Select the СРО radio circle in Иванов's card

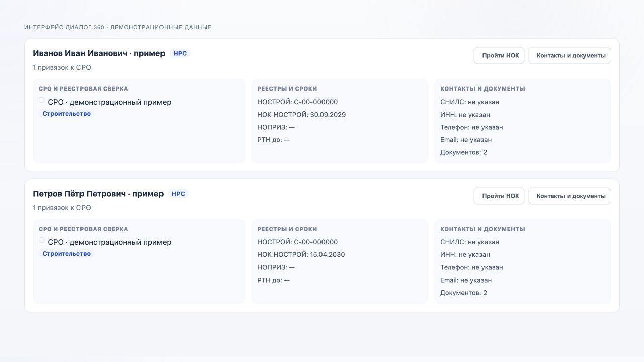(42, 100)
